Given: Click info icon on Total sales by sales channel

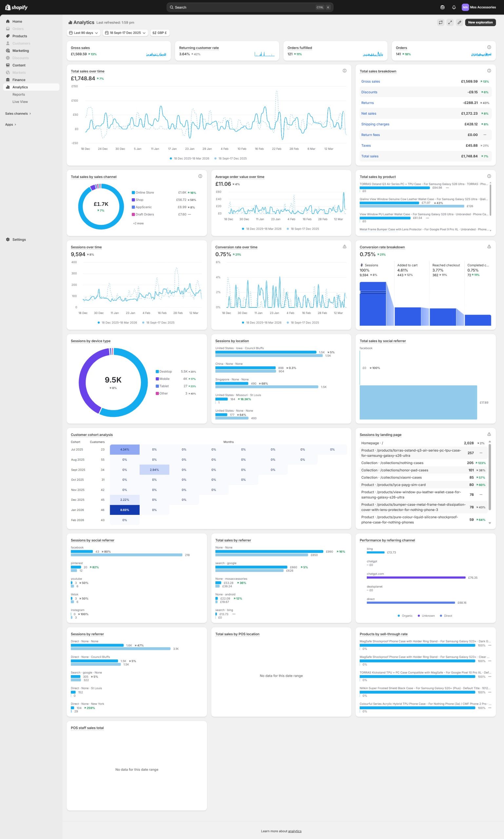Looking at the screenshot, I should [x=200, y=176].
